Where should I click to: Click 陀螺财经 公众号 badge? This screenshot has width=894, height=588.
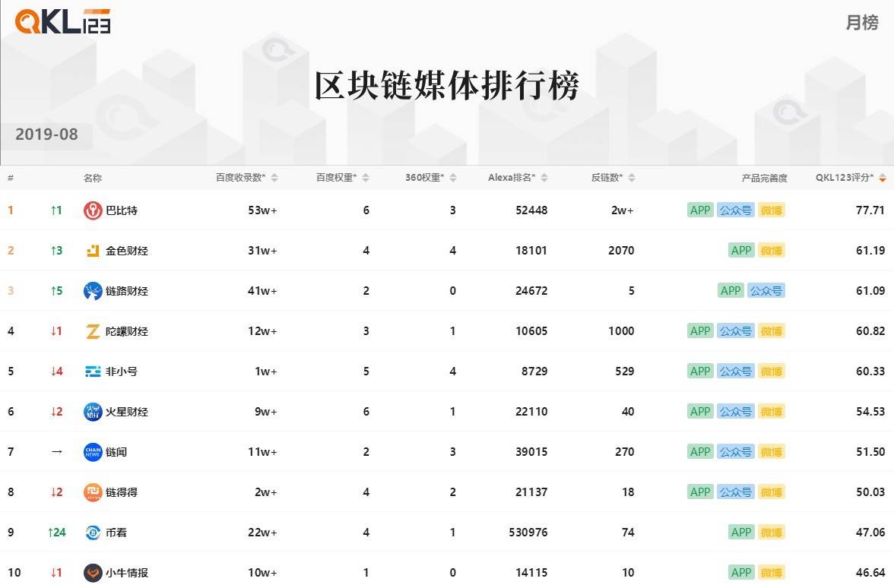736,331
